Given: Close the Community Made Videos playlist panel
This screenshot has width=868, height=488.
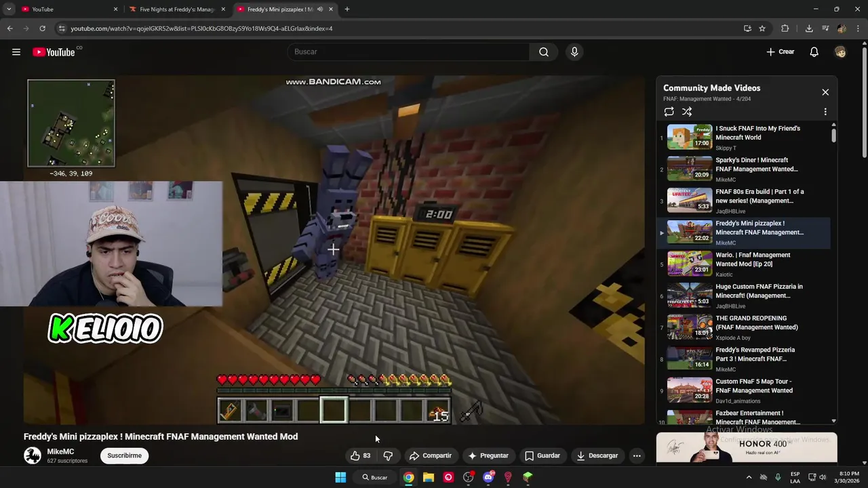Looking at the screenshot, I should [x=825, y=92].
